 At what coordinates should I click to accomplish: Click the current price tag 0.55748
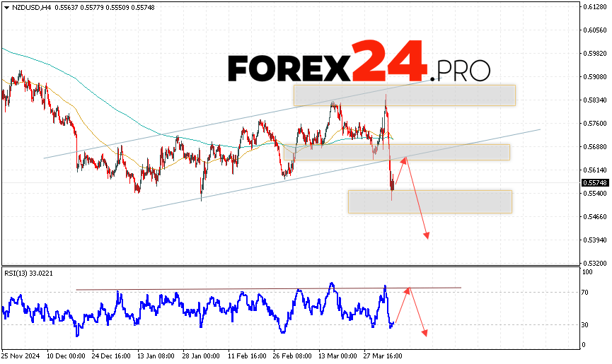point(595,183)
